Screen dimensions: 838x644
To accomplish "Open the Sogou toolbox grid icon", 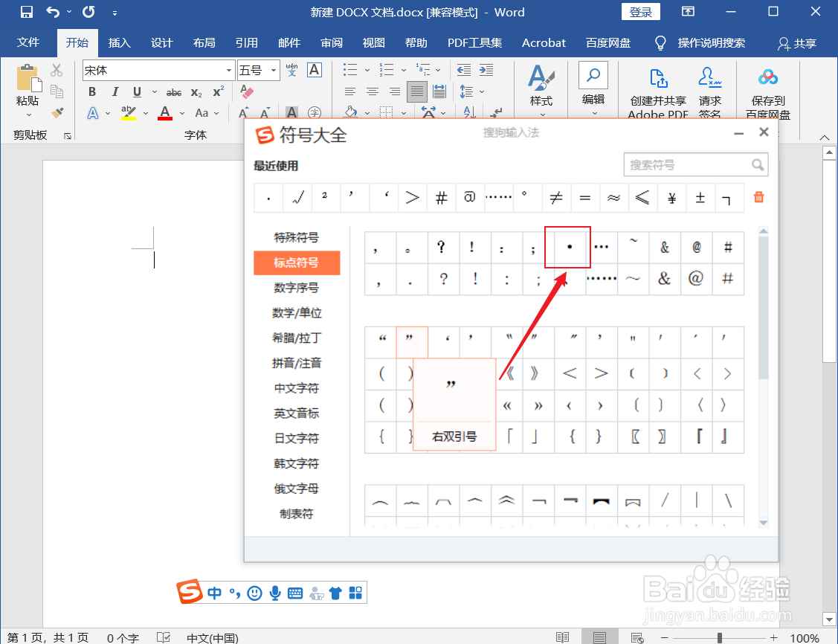I will tap(355, 593).
